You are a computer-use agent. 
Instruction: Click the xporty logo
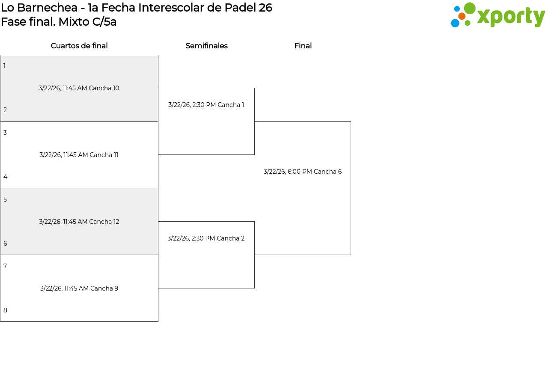click(497, 15)
